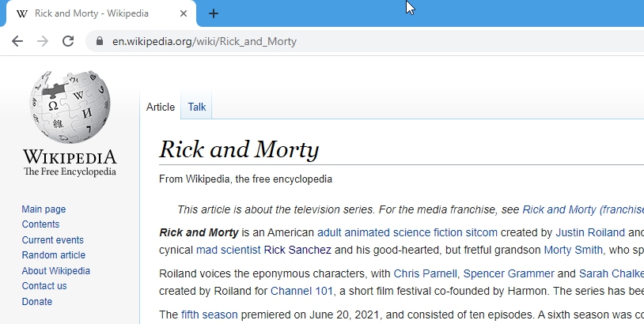Open the Rick Sanchez link
The image size is (644, 324).
[x=297, y=250]
